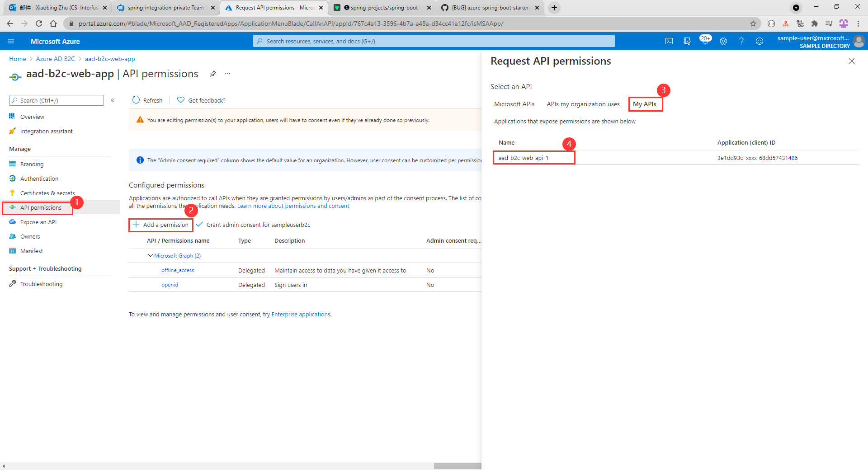Image resolution: width=868 pixels, height=470 pixels.
Task: Open the notifications bell icon
Action: (x=705, y=41)
